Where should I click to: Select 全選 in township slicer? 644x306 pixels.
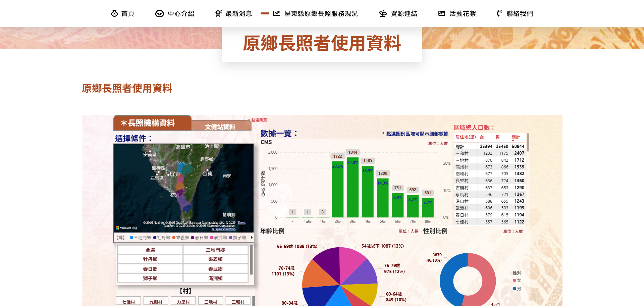point(150,250)
